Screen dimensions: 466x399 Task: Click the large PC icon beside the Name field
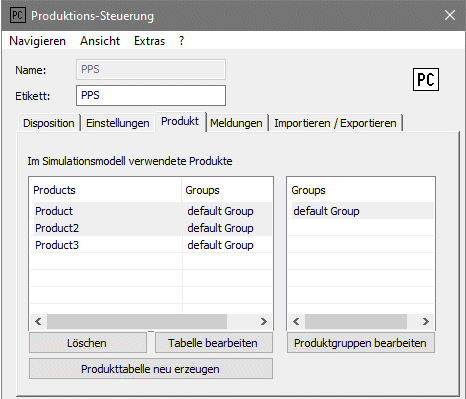(x=426, y=79)
